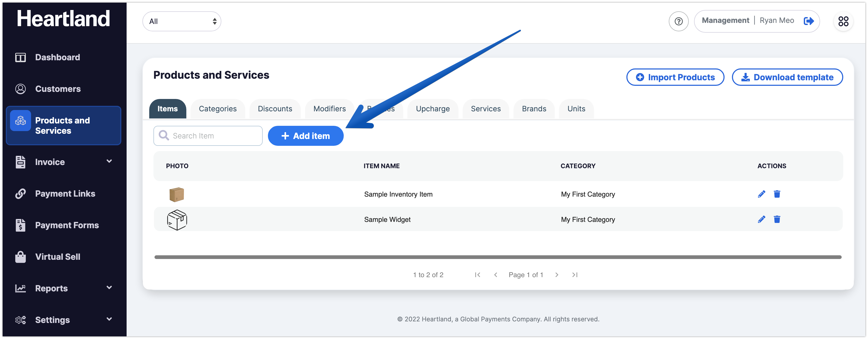The image size is (868, 339).
Task: Delete Sample Inventory Item using trash icon
Action: [x=777, y=194]
